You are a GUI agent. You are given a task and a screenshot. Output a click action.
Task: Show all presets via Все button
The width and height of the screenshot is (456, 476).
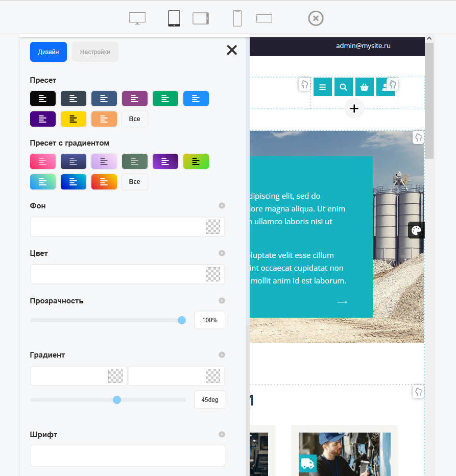point(135,119)
